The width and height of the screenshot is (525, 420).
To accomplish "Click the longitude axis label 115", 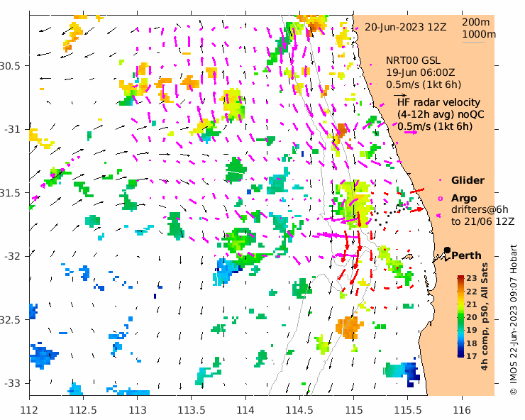I will pos(353,410).
